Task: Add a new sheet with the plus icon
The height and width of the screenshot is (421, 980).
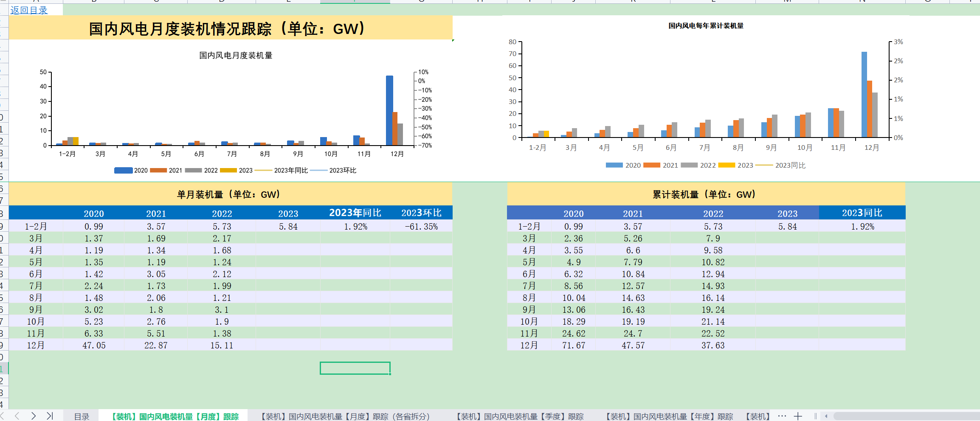Action: pos(798,416)
